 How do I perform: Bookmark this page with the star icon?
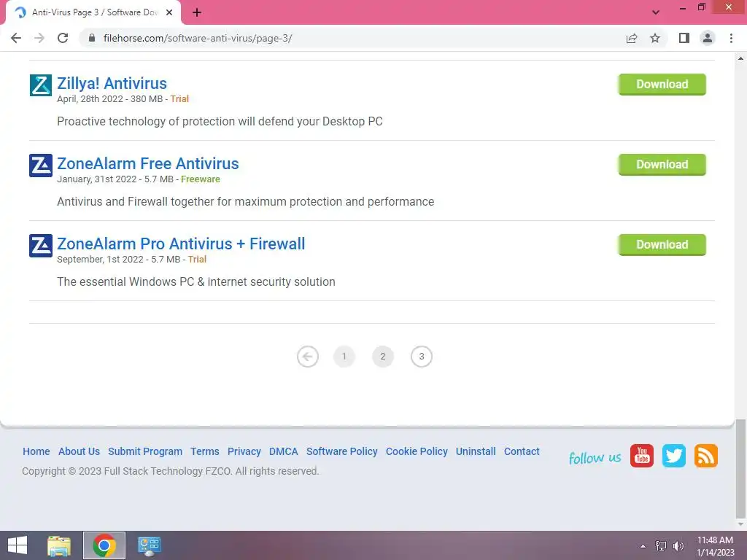(x=655, y=38)
